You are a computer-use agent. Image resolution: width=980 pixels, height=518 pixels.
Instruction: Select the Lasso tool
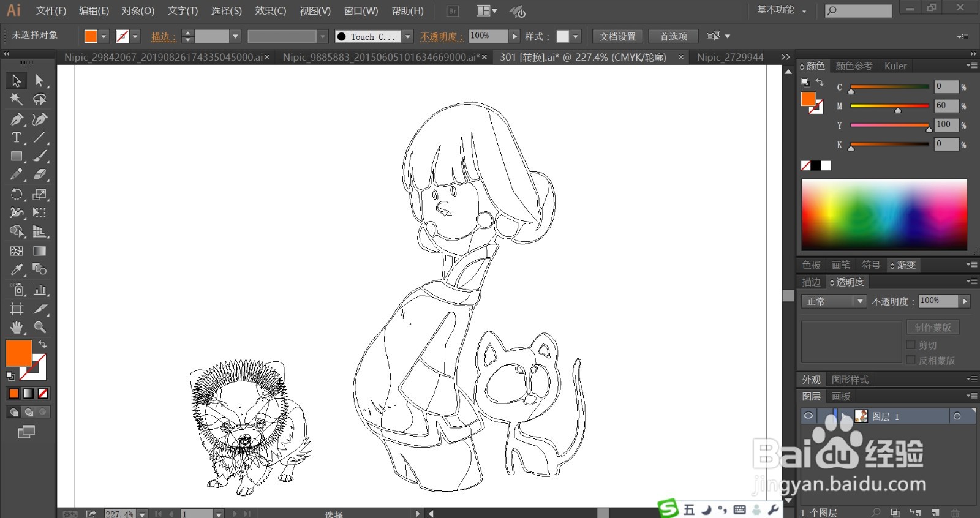point(40,99)
